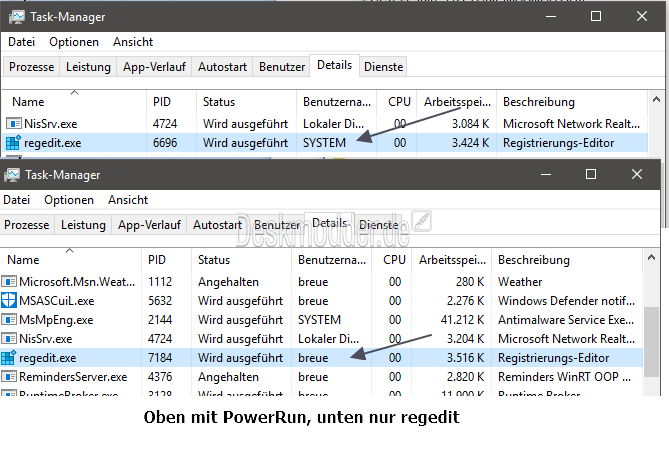Sort by PID column in upper Task-Manager
Screen dimensions: 669x456
[171, 102]
